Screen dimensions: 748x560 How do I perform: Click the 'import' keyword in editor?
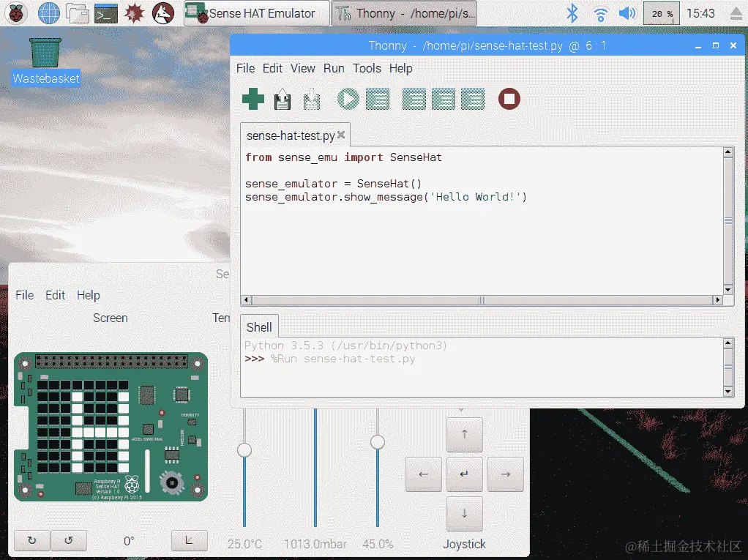364,157
